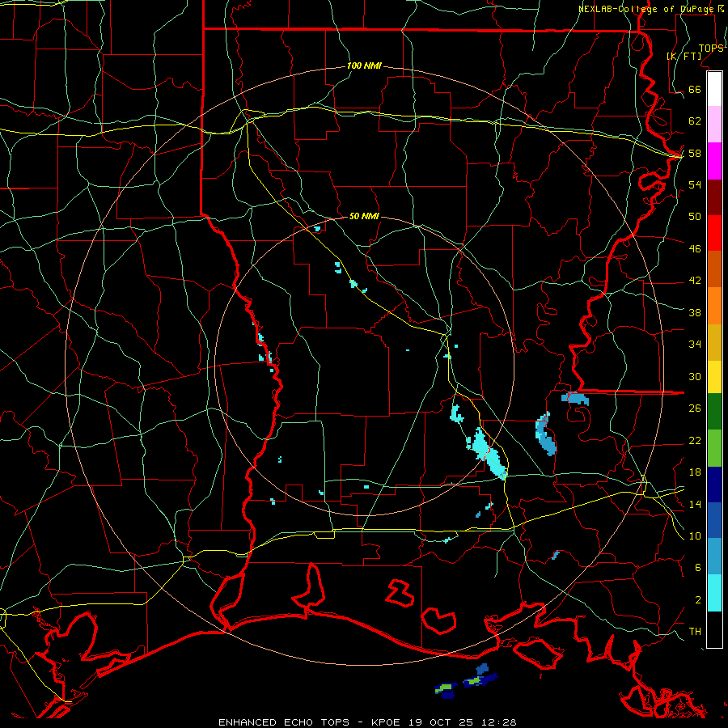
Task: Click the ENHANCED ECHO TOPS caption text
Action: pyautogui.click(x=283, y=722)
